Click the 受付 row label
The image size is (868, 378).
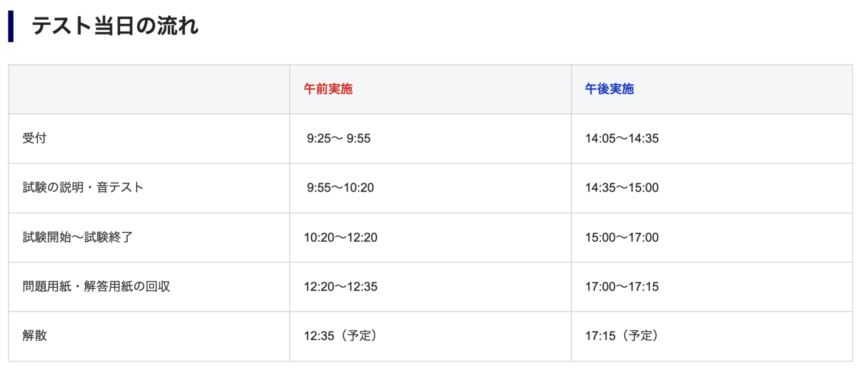(x=34, y=138)
